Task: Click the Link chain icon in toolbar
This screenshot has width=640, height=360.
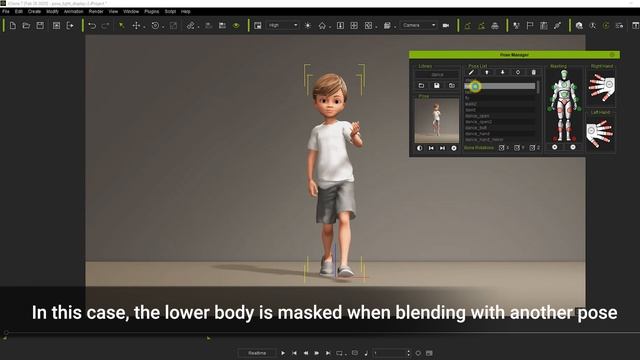Action: 191,26
